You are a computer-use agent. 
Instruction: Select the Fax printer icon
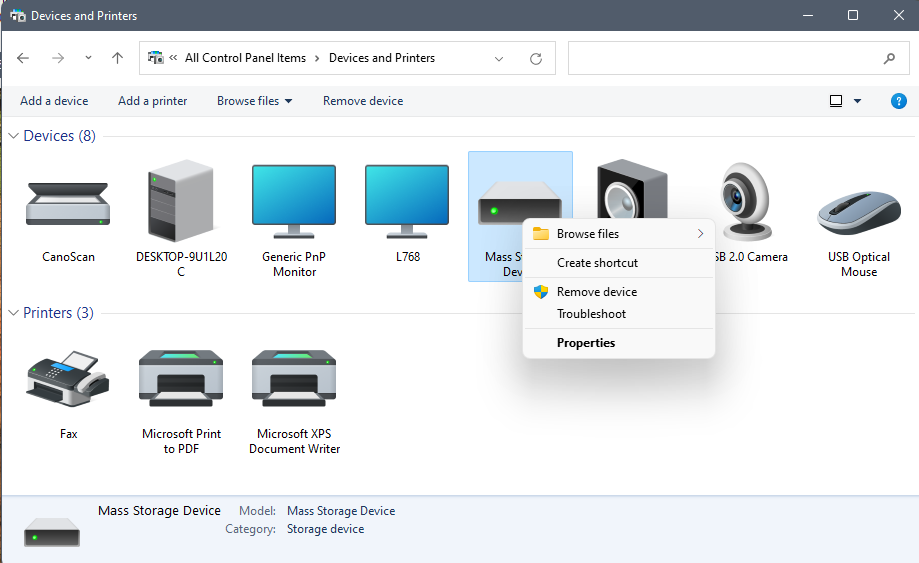point(68,379)
